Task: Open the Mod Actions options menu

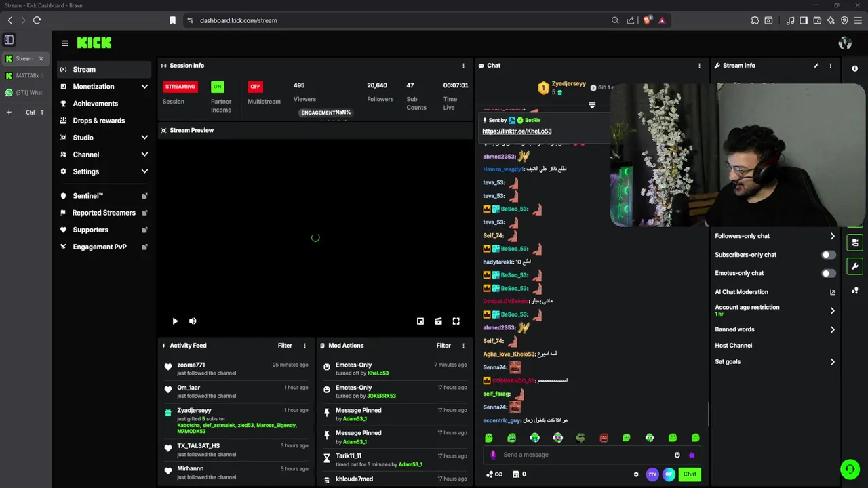Action: (463, 346)
